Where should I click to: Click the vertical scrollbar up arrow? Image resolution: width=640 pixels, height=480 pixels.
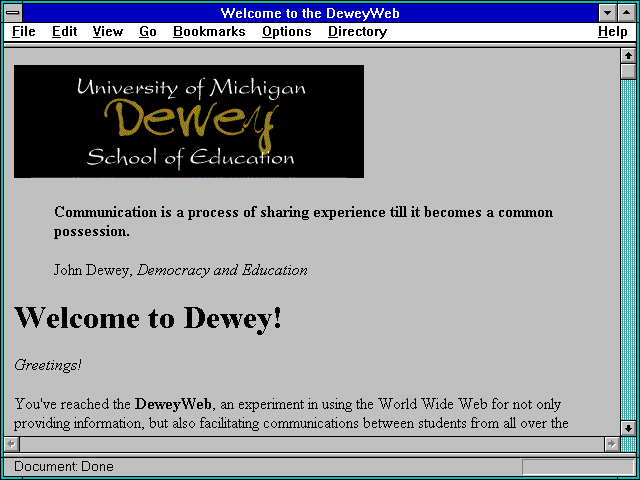[628, 56]
